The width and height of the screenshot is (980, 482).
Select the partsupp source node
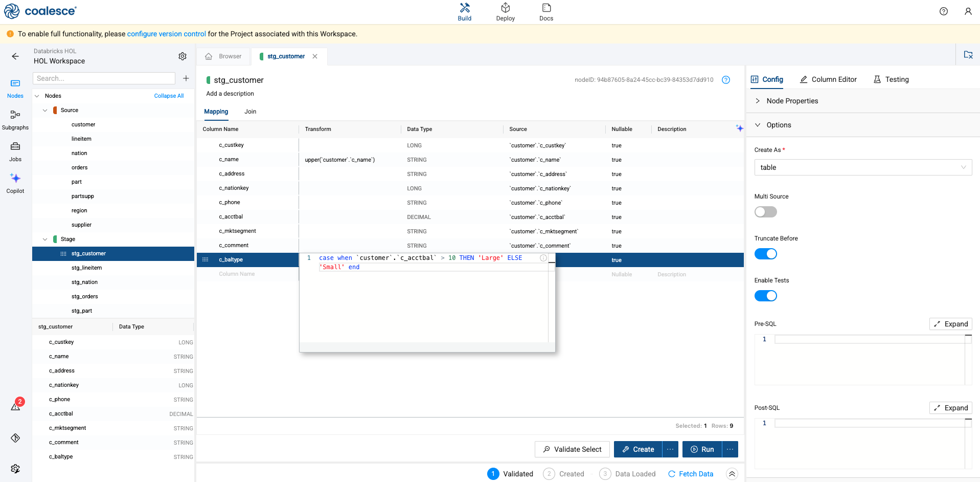click(82, 196)
